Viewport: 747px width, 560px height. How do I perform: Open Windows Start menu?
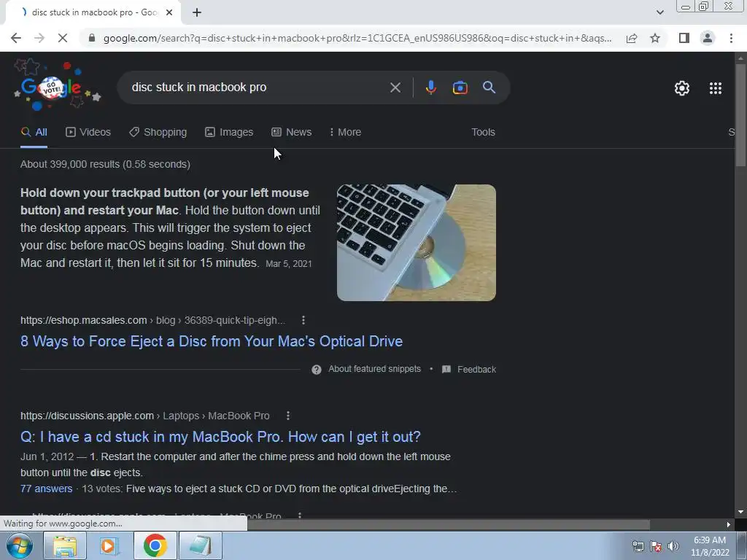click(19, 545)
